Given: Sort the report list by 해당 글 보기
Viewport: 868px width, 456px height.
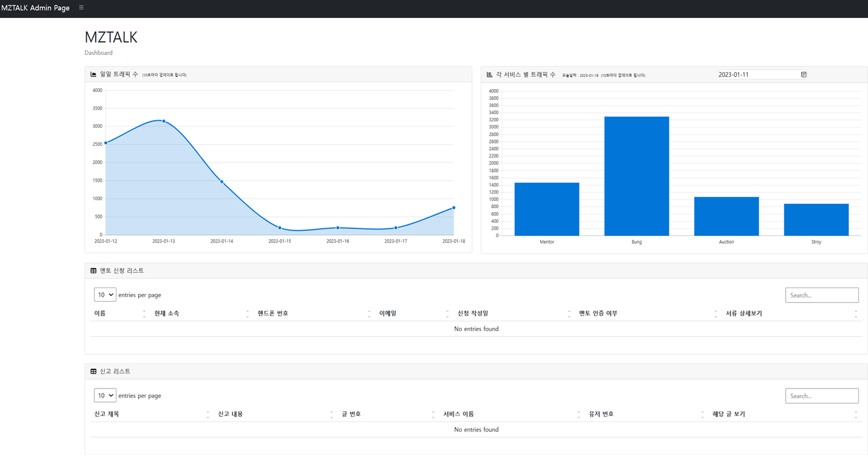Looking at the screenshot, I should point(786,414).
